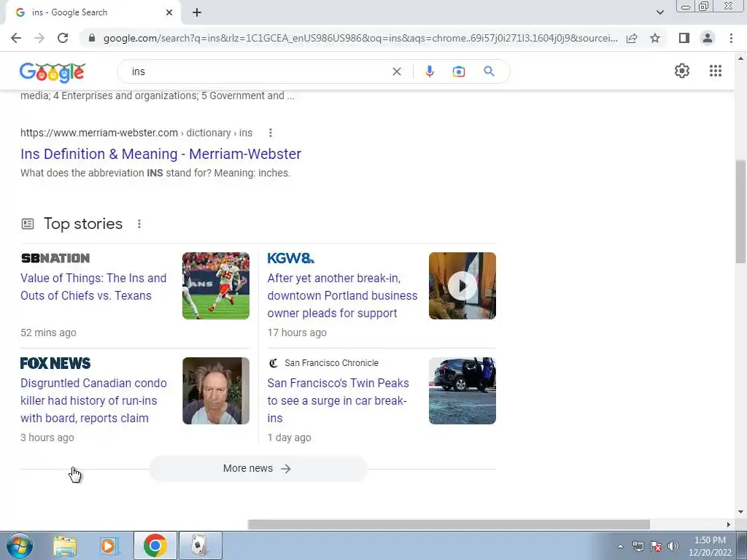Click the URL address bar

point(360,38)
